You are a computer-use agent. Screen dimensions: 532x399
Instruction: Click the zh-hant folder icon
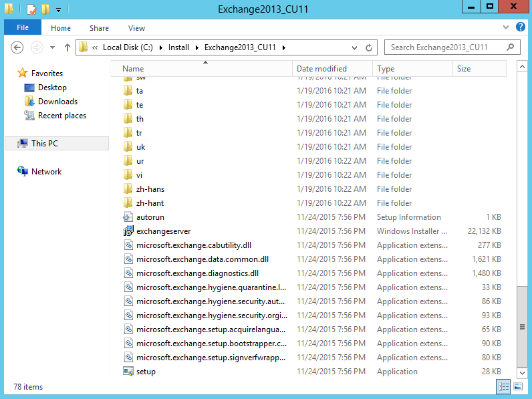(x=128, y=203)
